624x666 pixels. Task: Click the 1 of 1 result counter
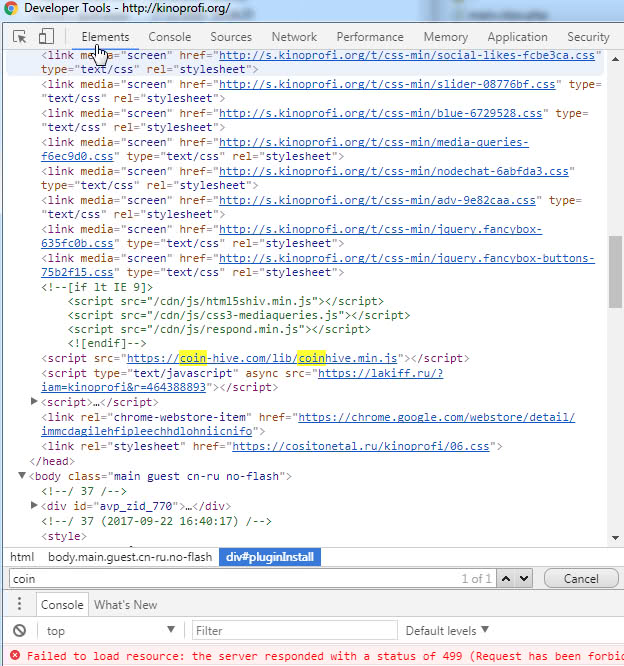(x=476, y=579)
